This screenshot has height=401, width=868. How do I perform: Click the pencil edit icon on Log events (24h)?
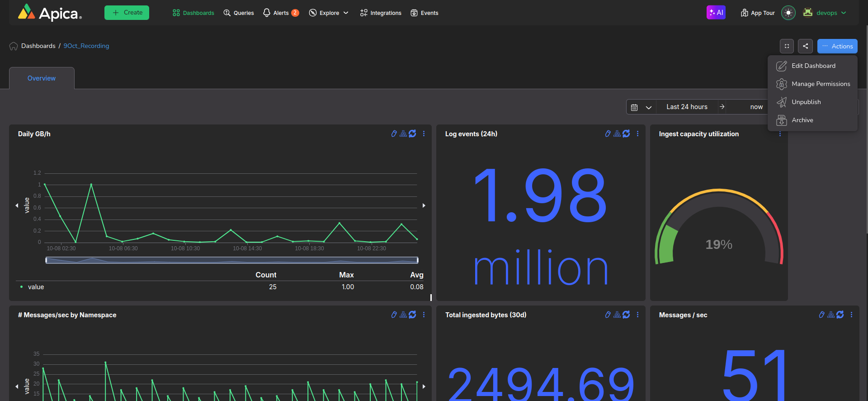point(608,134)
